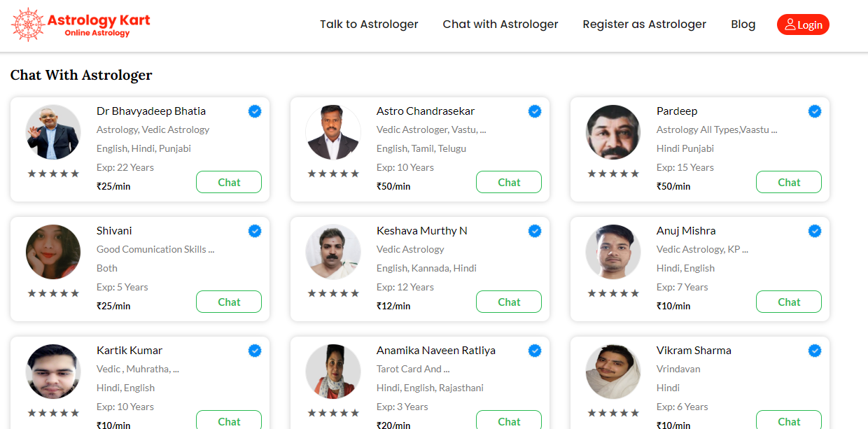Viewport: 868px width, 429px height.
Task: Click verified checkmark beside Shivani
Action: click(x=255, y=231)
